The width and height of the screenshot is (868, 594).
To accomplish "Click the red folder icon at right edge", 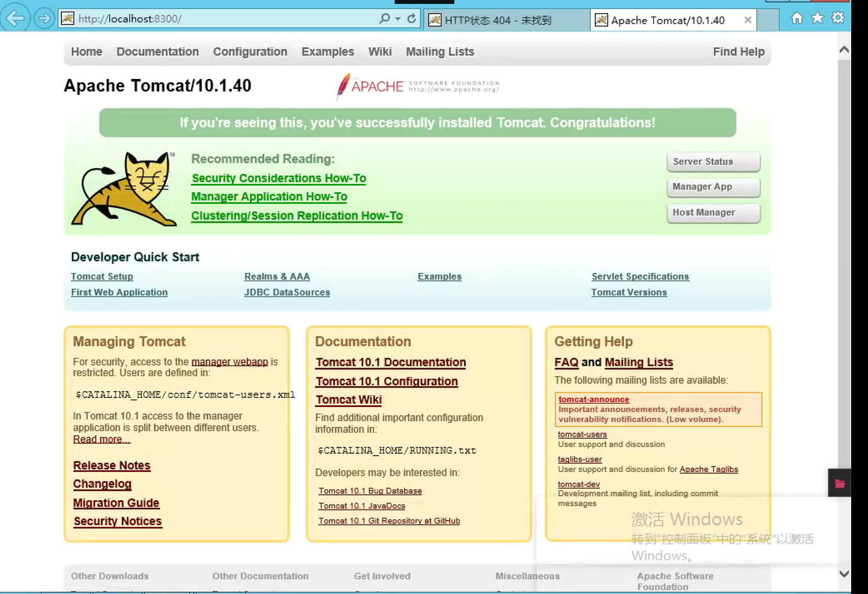I will click(x=839, y=483).
